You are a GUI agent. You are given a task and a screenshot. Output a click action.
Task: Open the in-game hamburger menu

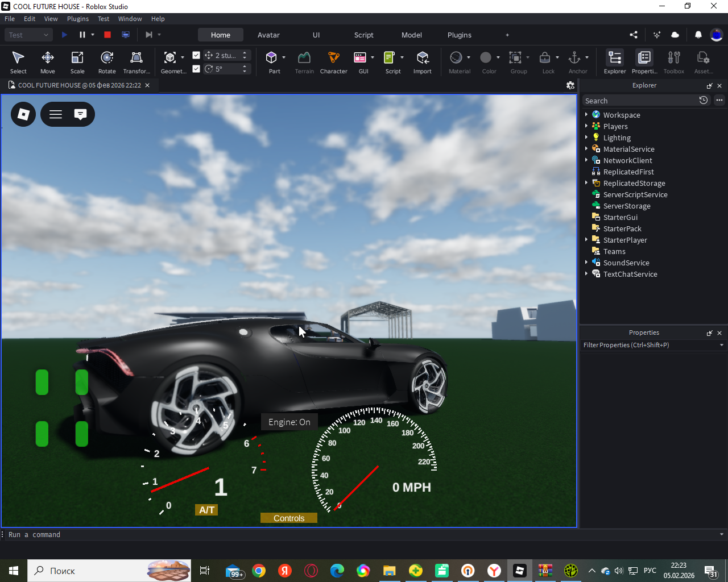[x=56, y=114]
